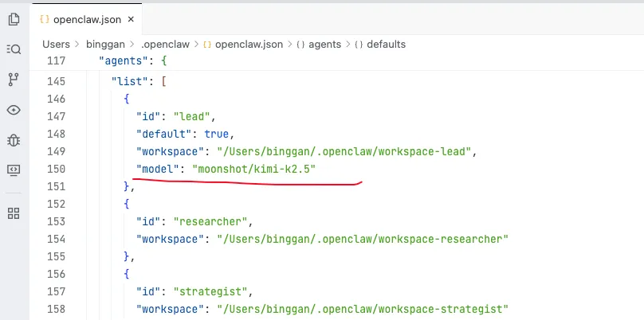
Task: Open the Search panel icon
Action: [14, 49]
